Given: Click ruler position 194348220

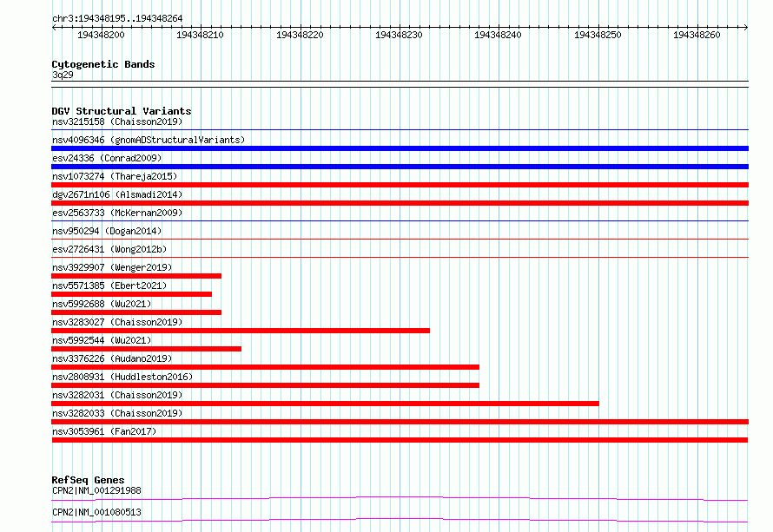Looking at the screenshot, I should [300, 35].
